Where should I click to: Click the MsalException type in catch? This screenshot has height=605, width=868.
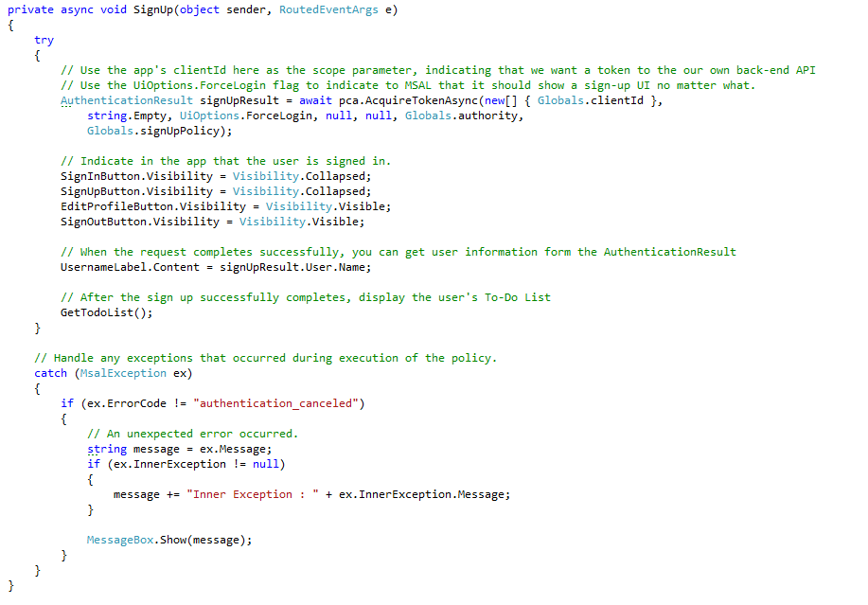pos(123,374)
